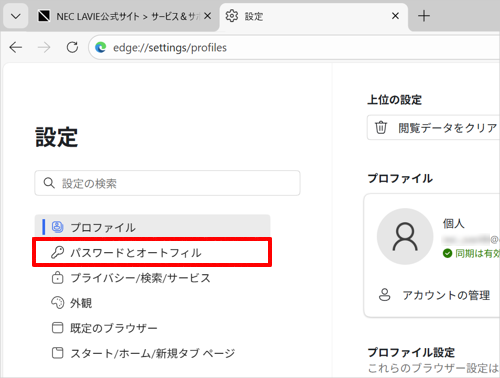Click the gear icon on 設定 tab
The height and width of the screenshot is (378, 500).
(232, 16)
